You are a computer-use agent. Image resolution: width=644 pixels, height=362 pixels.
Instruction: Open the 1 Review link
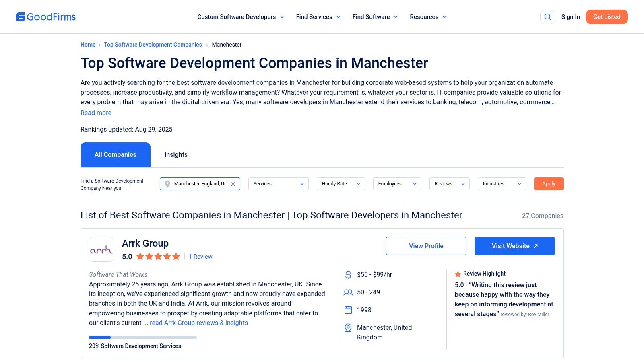[200, 257]
